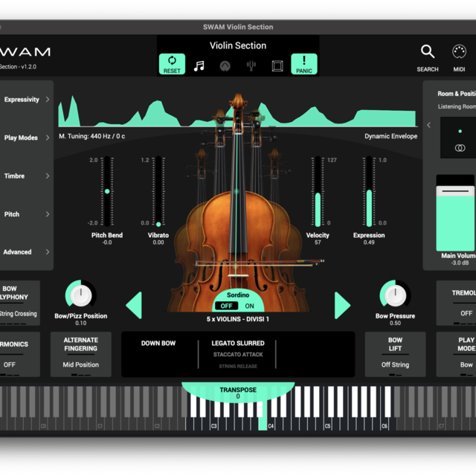Toggle the Harmonics OFF switch

10,364
